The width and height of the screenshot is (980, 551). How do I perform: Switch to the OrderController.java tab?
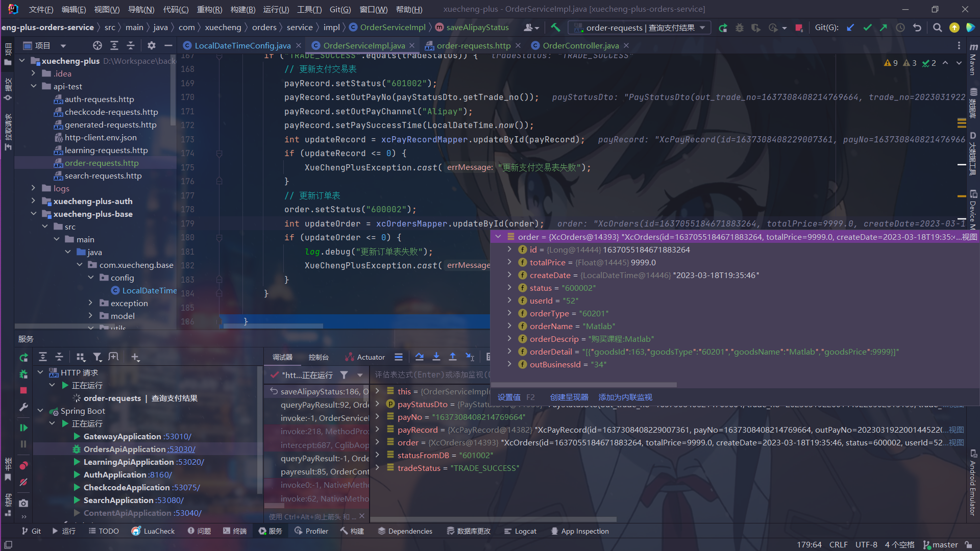point(580,45)
